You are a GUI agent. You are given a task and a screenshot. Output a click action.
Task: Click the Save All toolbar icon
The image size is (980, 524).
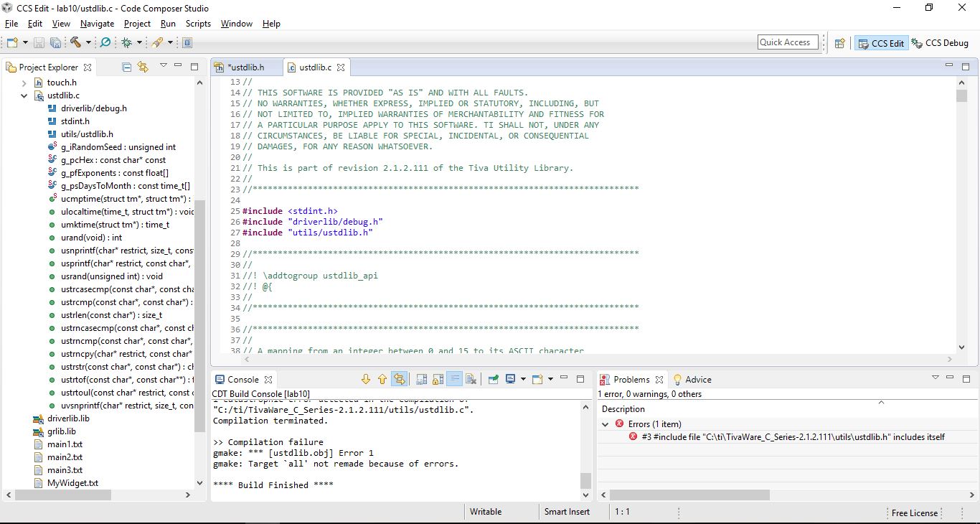55,43
